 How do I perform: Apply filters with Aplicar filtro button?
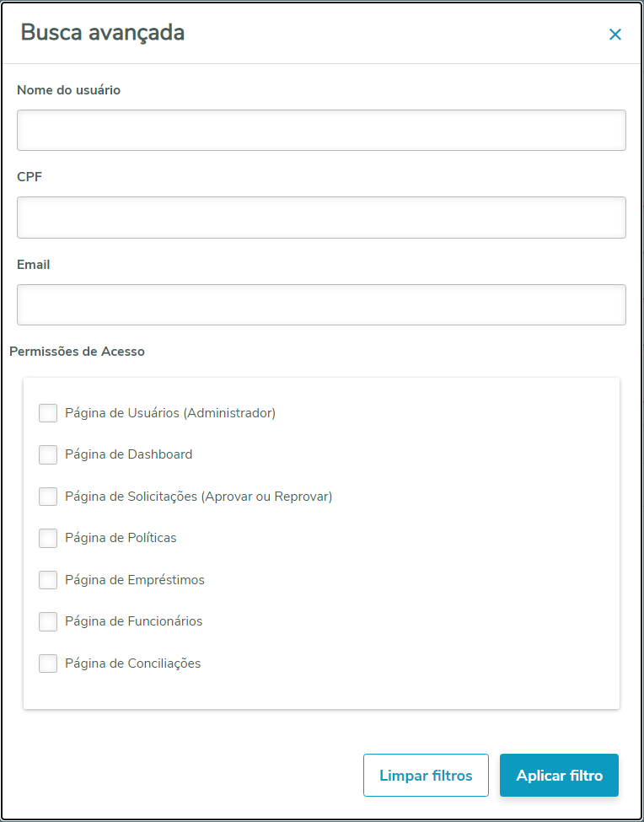(559, 776)
